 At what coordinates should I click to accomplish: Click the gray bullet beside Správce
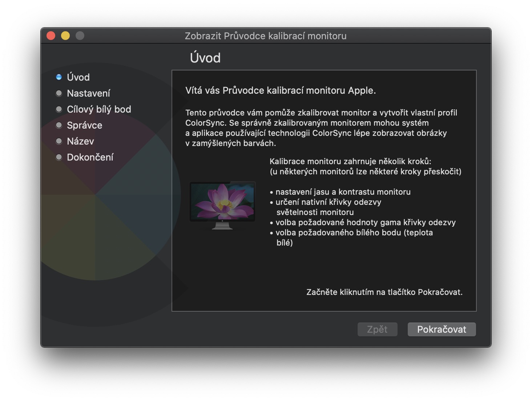pyautogui.click(x=59, y=125)
